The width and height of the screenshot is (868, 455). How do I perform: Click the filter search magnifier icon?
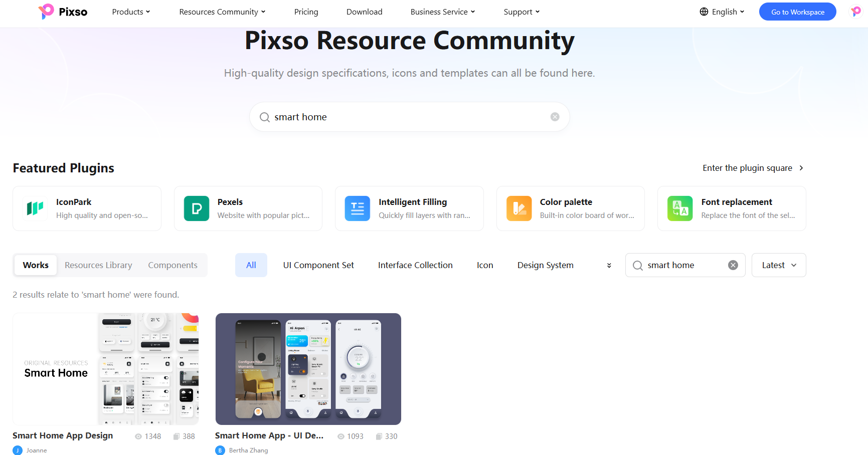point(638,266)
